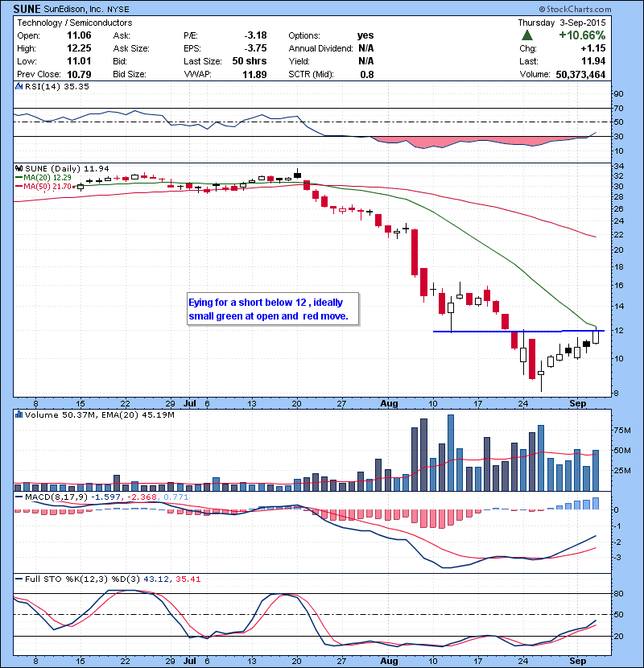Click the Chg value +1.15
The height and width of the screenshot is (668, 644).
pos(593,48)
